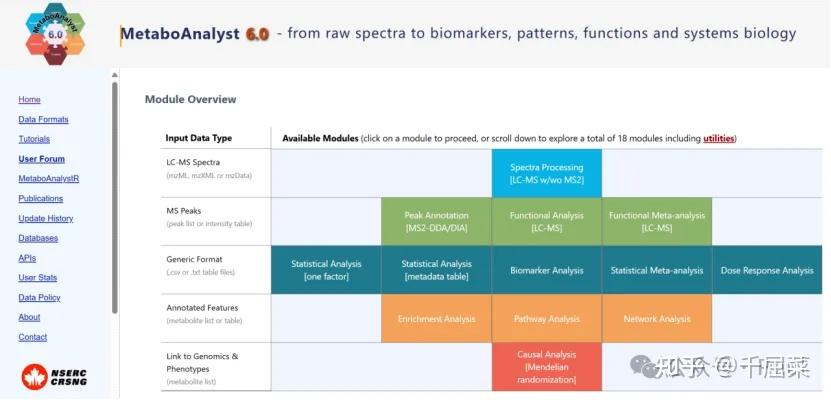Image resolution: width=831 pixels, height=400 pixels.
Task: Open the Tutorials sidebar link
Action: pos(34,139)
